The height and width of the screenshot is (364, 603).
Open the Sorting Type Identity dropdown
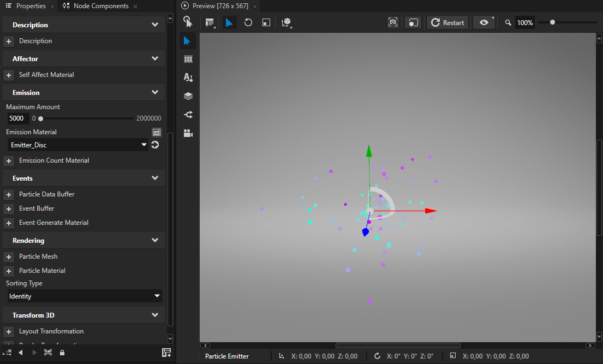coord(85,296)
